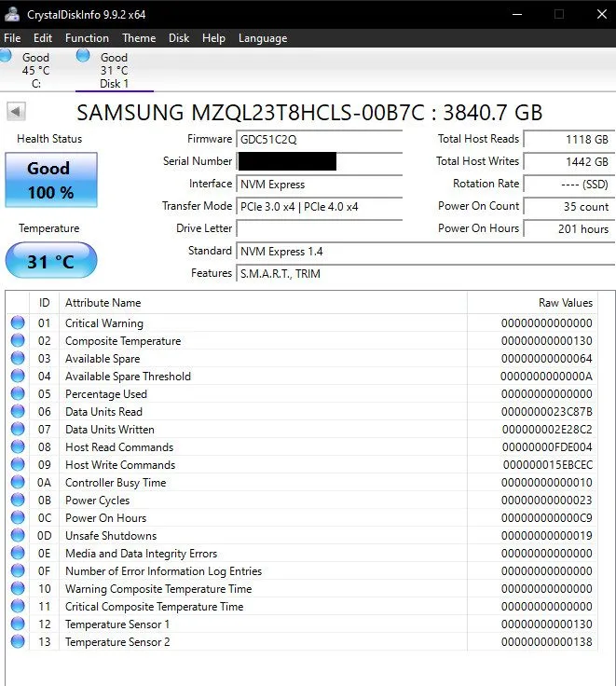Click the blue status orb above Disk 1
This screenshot has width=616, height=686.
83,56
